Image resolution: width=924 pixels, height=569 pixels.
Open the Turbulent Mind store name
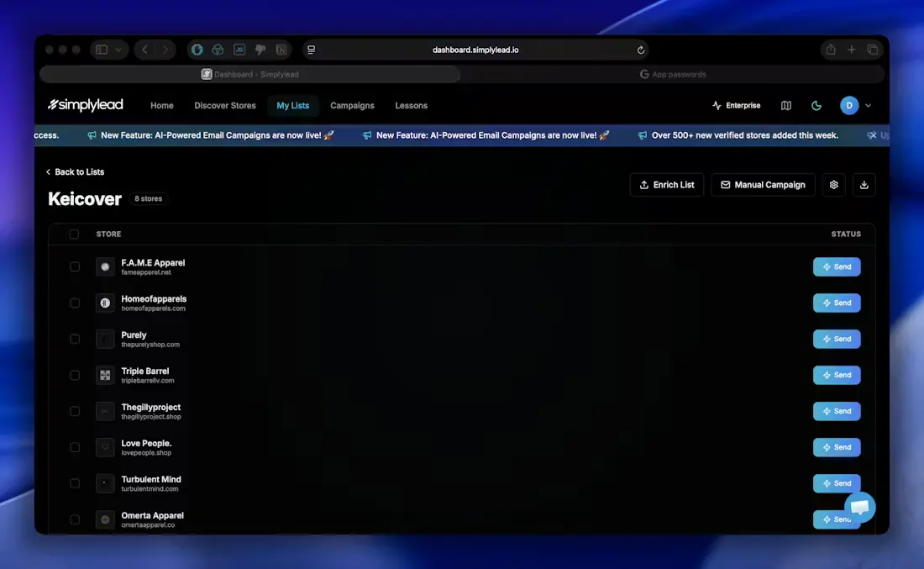tap(151, 479)
